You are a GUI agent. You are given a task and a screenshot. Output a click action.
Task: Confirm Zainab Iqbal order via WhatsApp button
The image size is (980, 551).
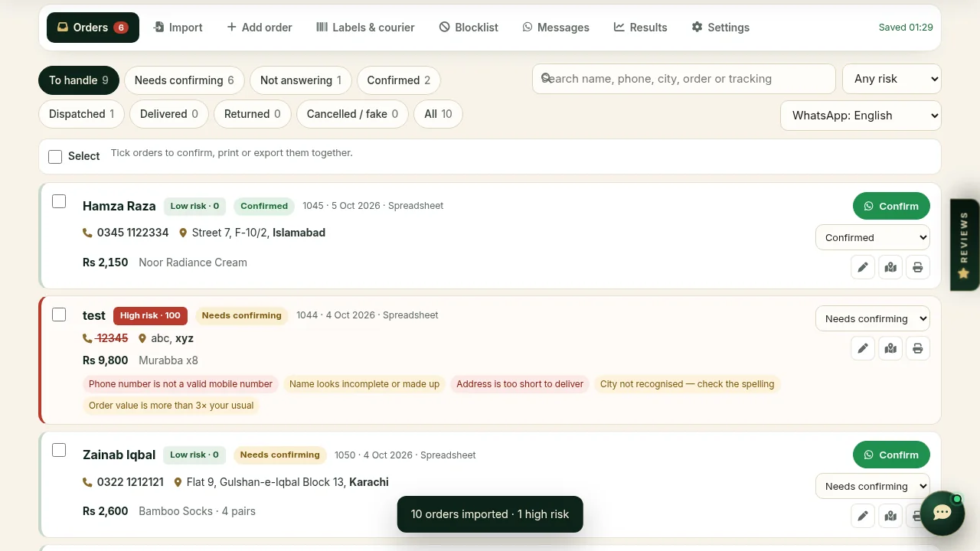click(891, 455)
